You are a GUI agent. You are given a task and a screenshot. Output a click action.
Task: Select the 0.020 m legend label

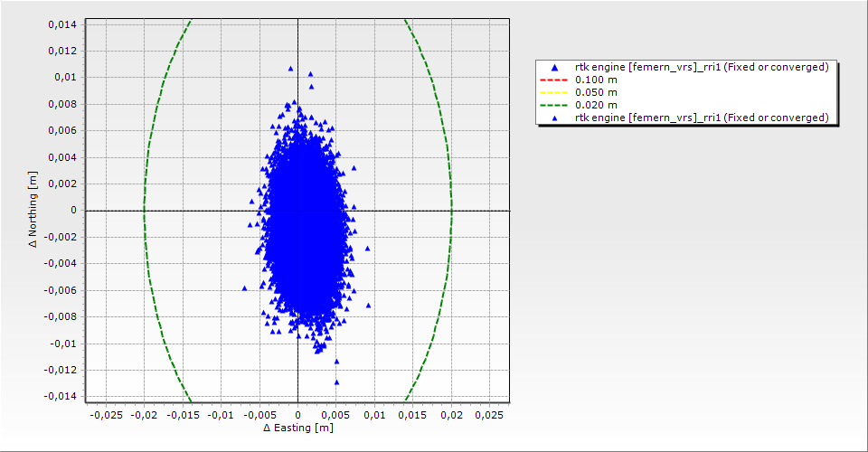[x=596, y=106]
